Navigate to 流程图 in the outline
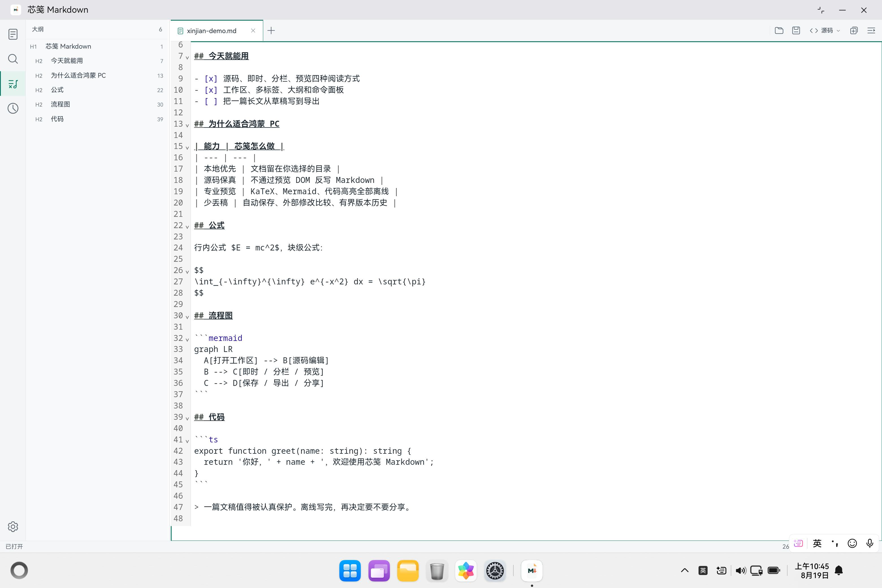Image resolution: width=882 pixels, height=588 pixels. (97, 104)
